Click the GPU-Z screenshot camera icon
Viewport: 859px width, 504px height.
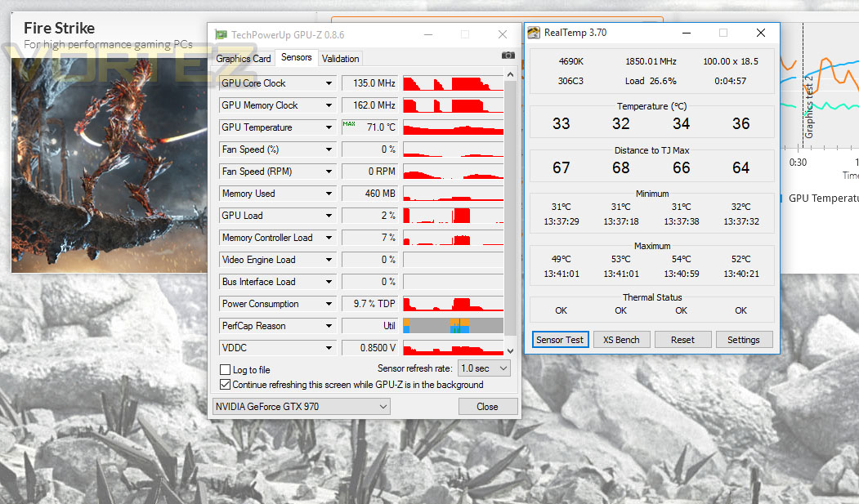tap(508, 56)
